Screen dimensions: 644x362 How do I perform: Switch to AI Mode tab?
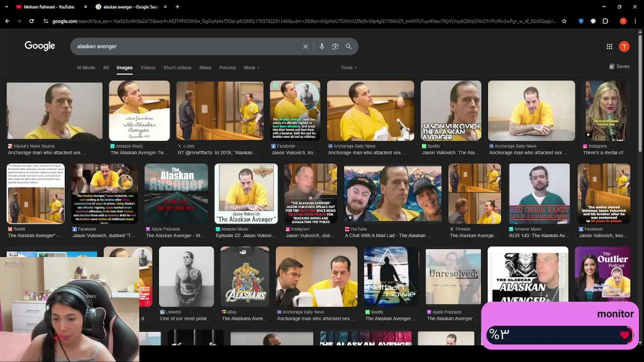click(x=86, y=67)
